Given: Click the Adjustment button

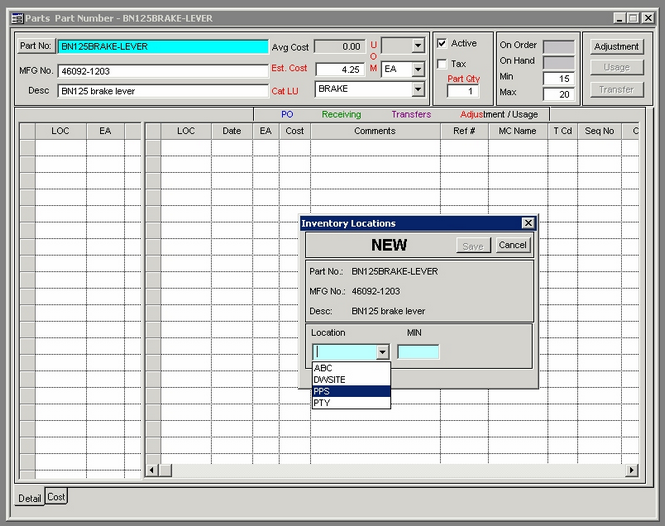Looking at the screenshot, I should point(616,47).
